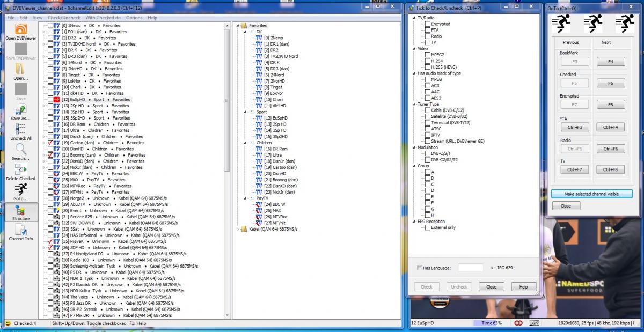Click Make selected channel visible button

tap(591, 194)
